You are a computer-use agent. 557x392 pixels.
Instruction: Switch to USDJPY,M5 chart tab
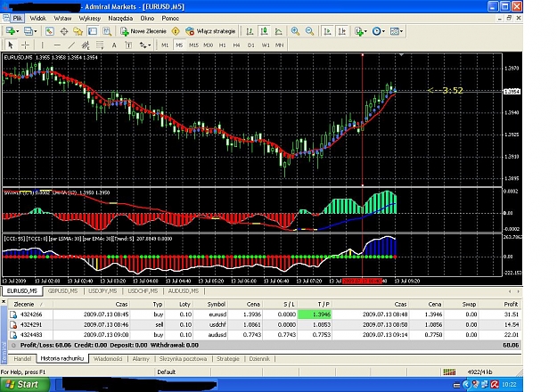pos(102,291)
